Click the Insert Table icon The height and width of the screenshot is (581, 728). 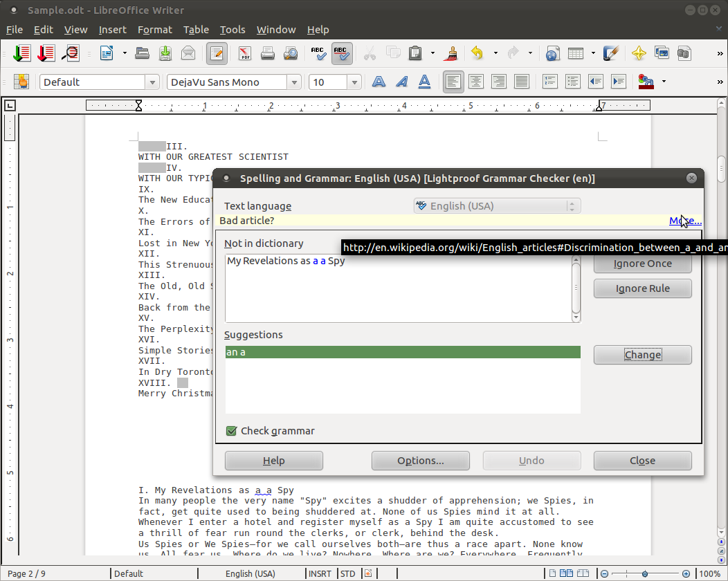pyautogui.click(x=576, y=53)
